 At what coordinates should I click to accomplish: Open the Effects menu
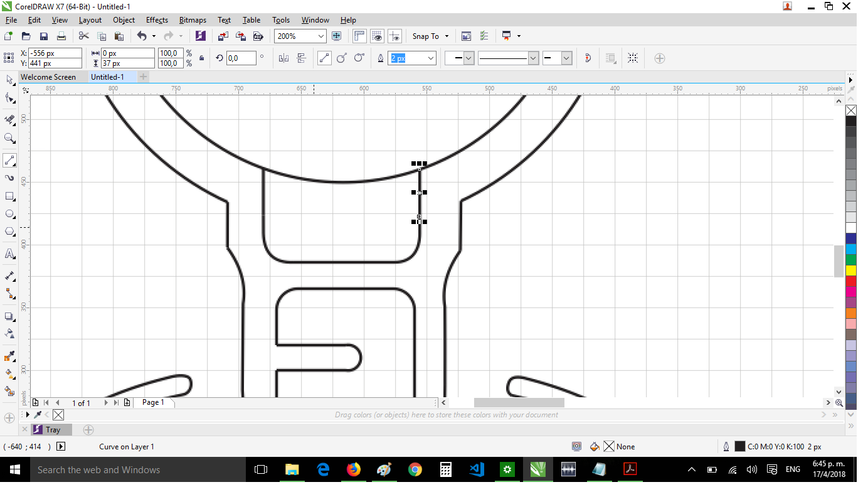coord(157,20)
